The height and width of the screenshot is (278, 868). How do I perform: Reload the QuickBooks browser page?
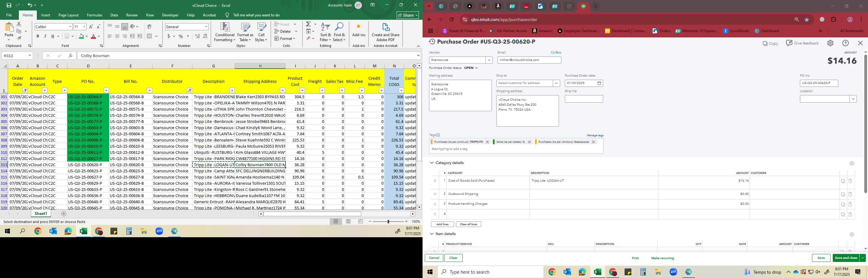[452, 19]
